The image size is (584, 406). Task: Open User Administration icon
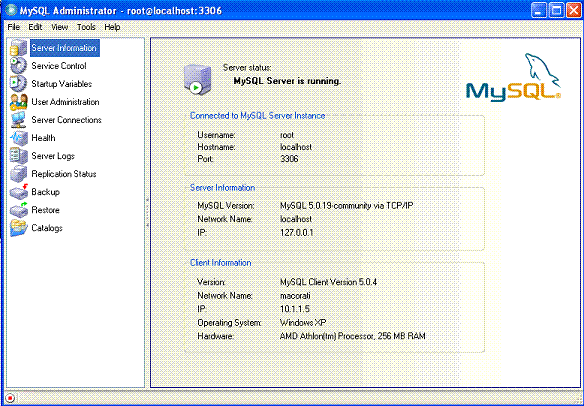tap(18, 102)
